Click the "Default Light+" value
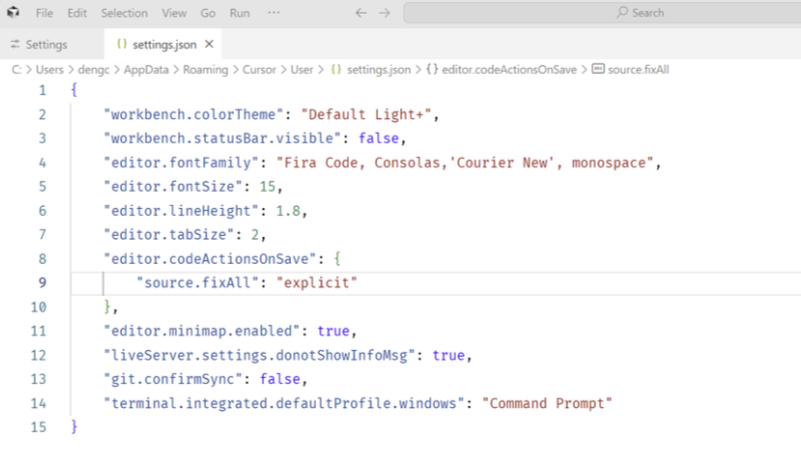The height and width of the screenshot is (474, 801). (x=366, y=114)
